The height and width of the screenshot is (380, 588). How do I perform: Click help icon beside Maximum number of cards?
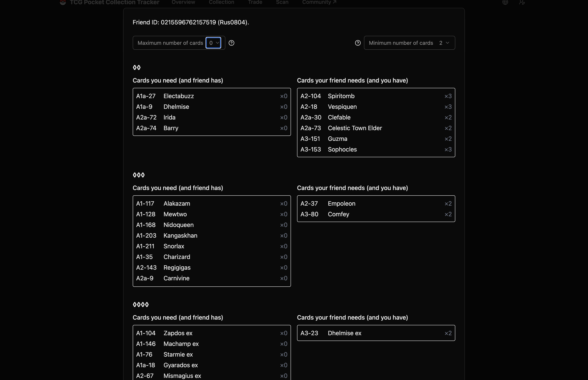point(231,43)
